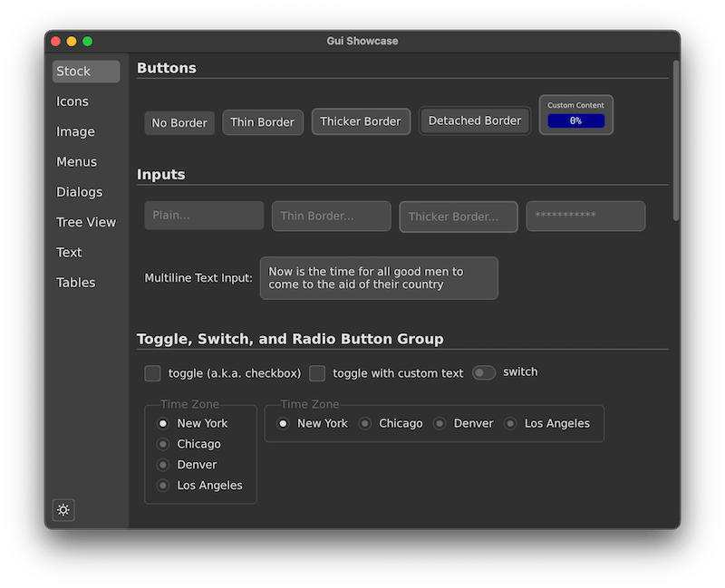Image resolution: width=725 pixels, height=588 pixels.
Task: Focus the password input field
Action: point(585,217)
